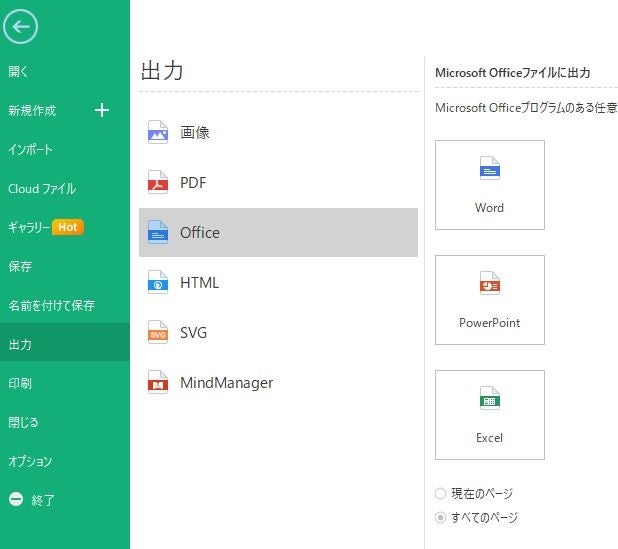The height and width of the screenshot is (549, 618).
Task: Click the PowerPoint export button
Action: 490,300
